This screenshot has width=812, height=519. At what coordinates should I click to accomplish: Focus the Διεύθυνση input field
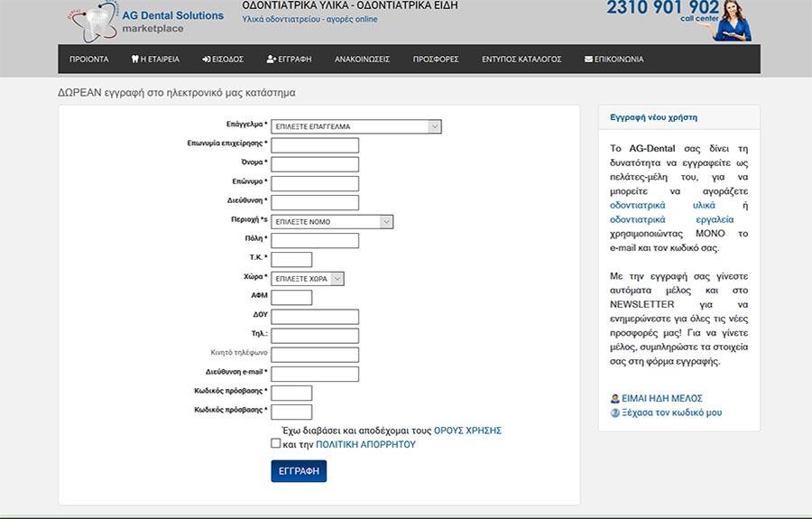315,202
